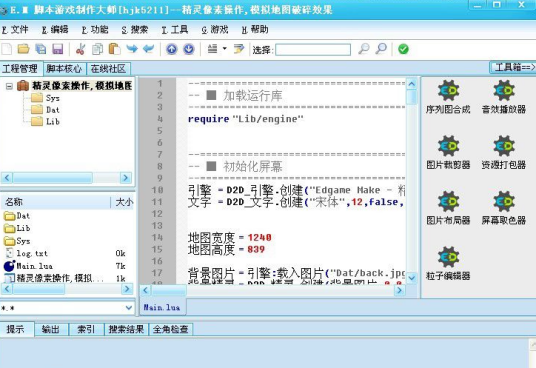
Task: Click the blue circular up arrow icon
Action: [172, 49]
